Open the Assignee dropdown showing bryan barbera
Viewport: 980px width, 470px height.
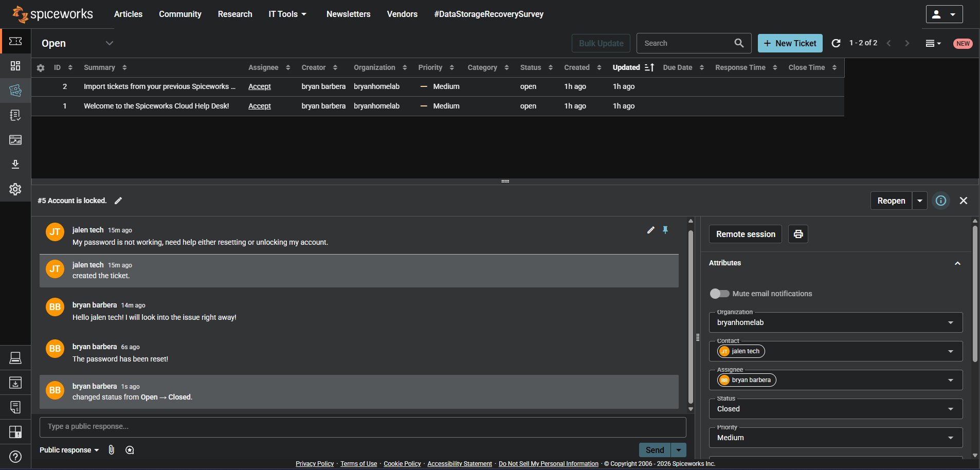[836, 380]
